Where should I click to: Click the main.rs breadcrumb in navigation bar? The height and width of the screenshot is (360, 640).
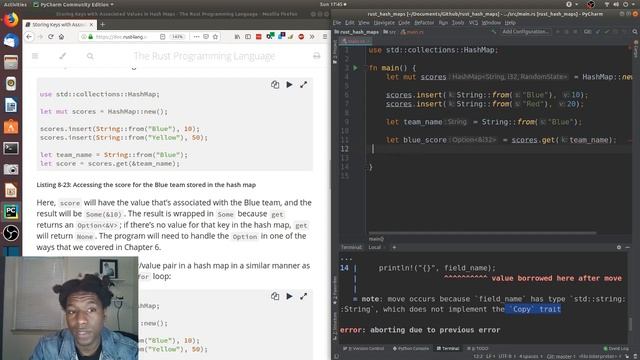(412, 32)
